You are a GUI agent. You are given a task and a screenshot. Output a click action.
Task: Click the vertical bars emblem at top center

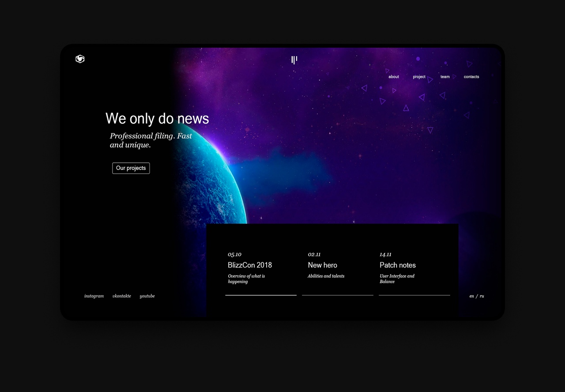(x=294, y=60)
